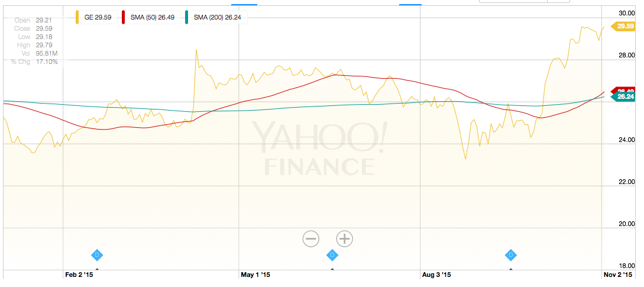Viewport: 644px width, 287px height.
Task: Zoom out the chart with minus icon
Action: 311,238
